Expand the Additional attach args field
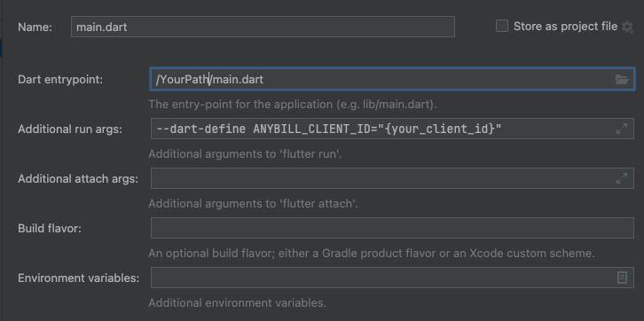 [622, 178]
